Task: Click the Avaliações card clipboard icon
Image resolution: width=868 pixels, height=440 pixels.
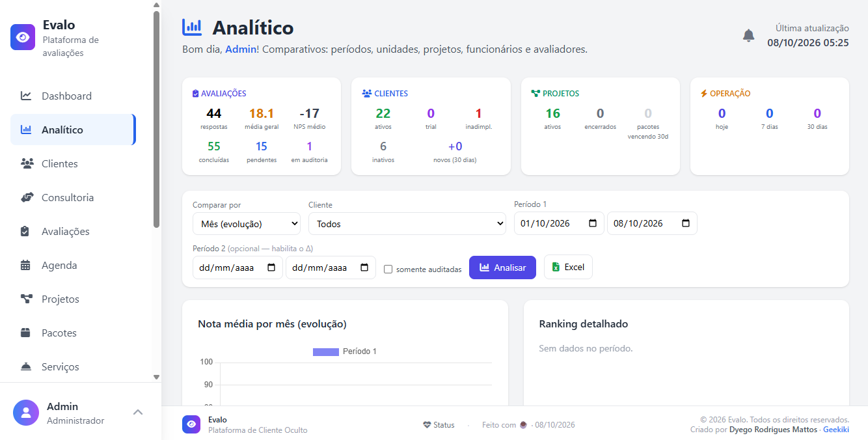Action: tap(195, 94)
